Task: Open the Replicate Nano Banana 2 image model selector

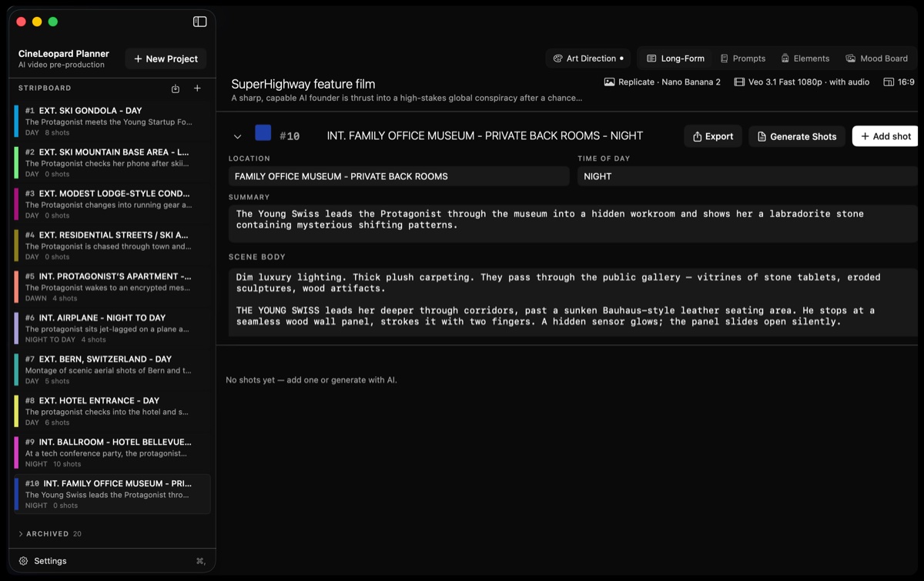Action: (x=662, y=82)
